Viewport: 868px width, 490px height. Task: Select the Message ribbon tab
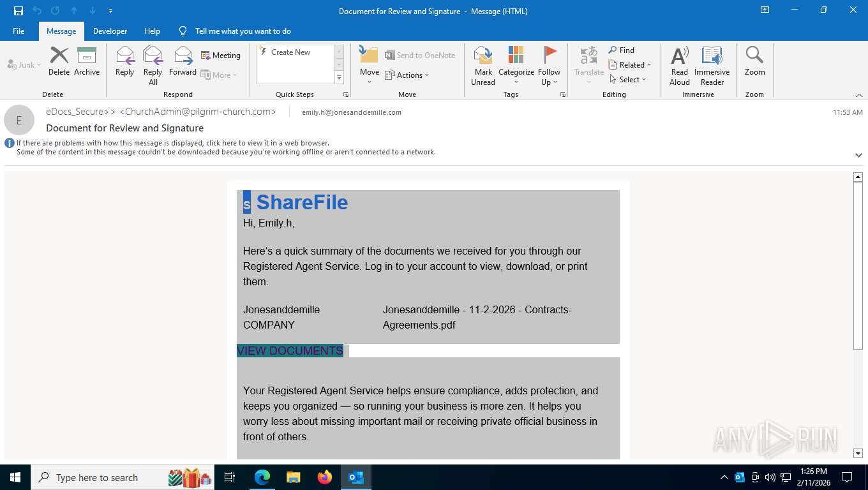(x=61, y=31)
